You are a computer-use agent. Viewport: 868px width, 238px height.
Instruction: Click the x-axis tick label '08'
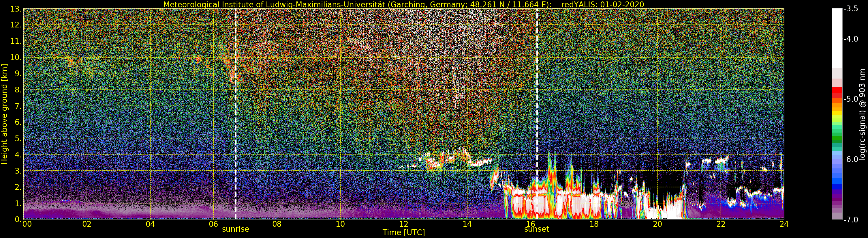tap(277, 224)
